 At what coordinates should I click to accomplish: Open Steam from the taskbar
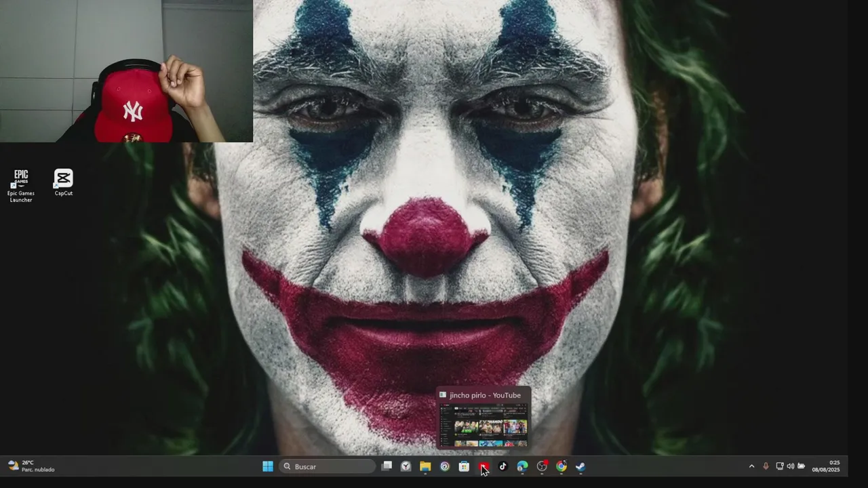click(x=580, y=466)
